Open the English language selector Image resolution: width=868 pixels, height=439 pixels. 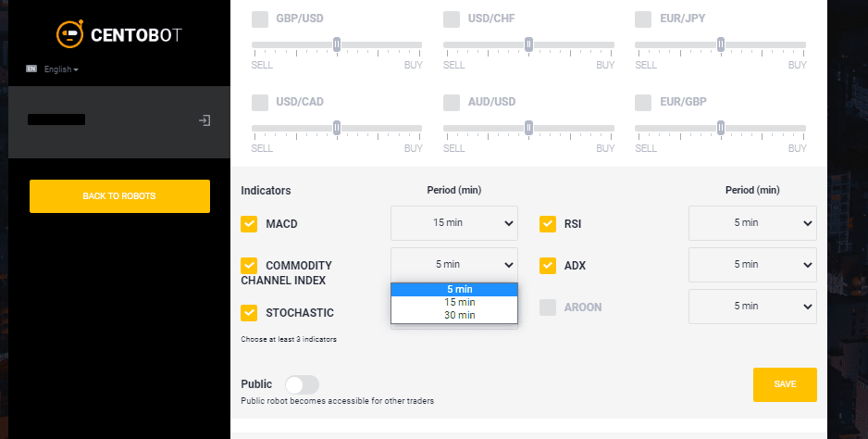(x=61, y=69)
